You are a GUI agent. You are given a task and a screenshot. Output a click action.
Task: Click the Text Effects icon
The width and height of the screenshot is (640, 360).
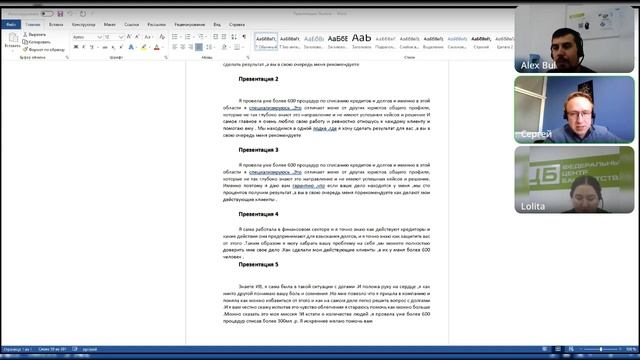(131, 47)
